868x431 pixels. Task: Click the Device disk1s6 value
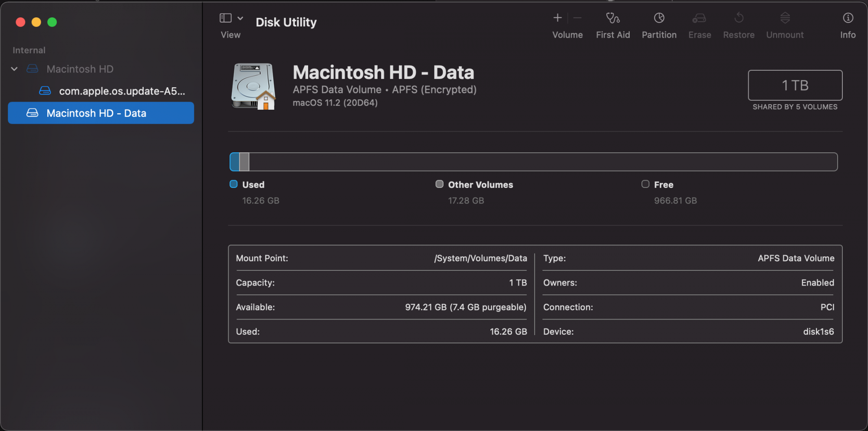819,332
